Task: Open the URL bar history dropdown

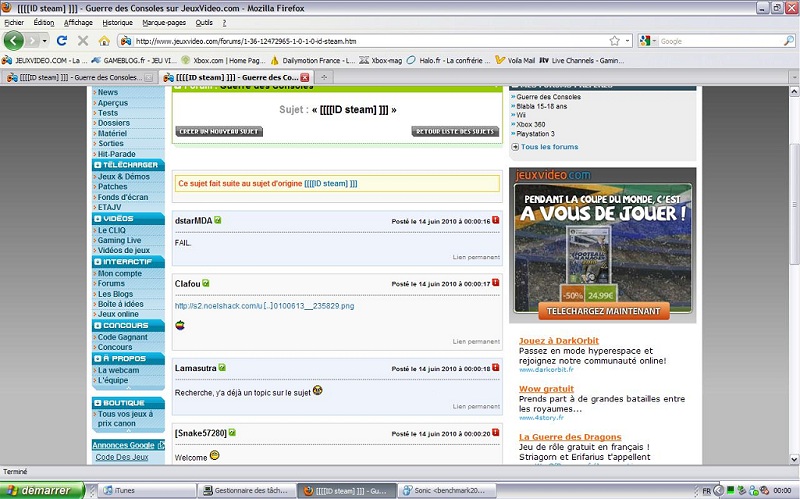Action: 627,41
